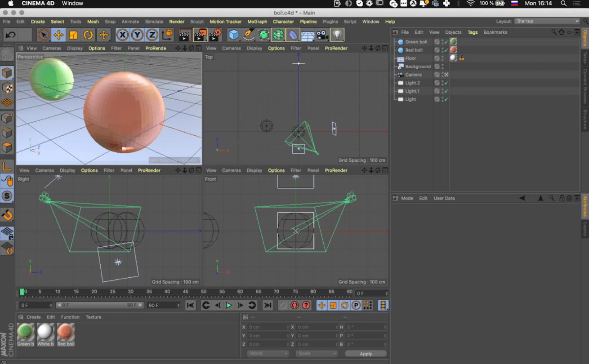Click Play Forwards green button
This screenshot has width=589, height=364.
[229, 306]
